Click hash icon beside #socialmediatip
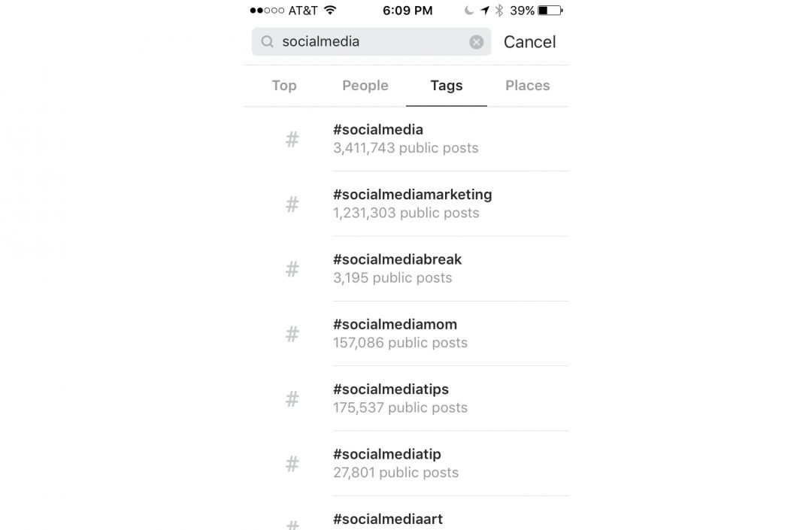 tap(292, 464)
